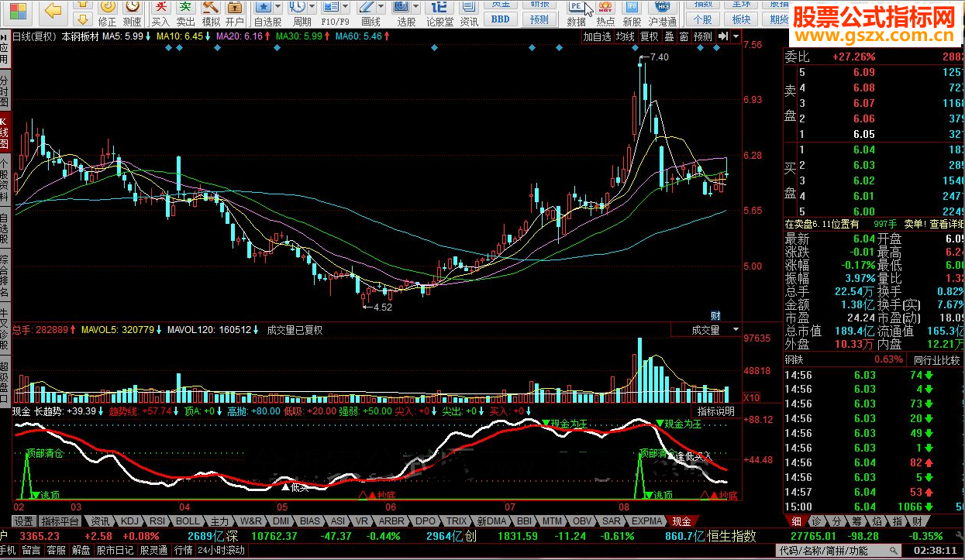
Task: Click the 指标说明 indicator description button
Action: point(715,411)
